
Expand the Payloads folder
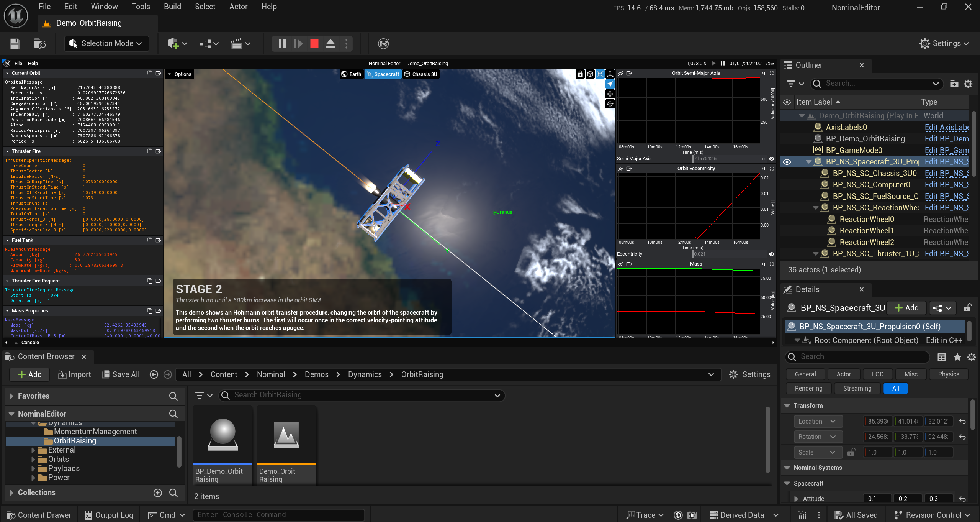click(x=33, y=468)
